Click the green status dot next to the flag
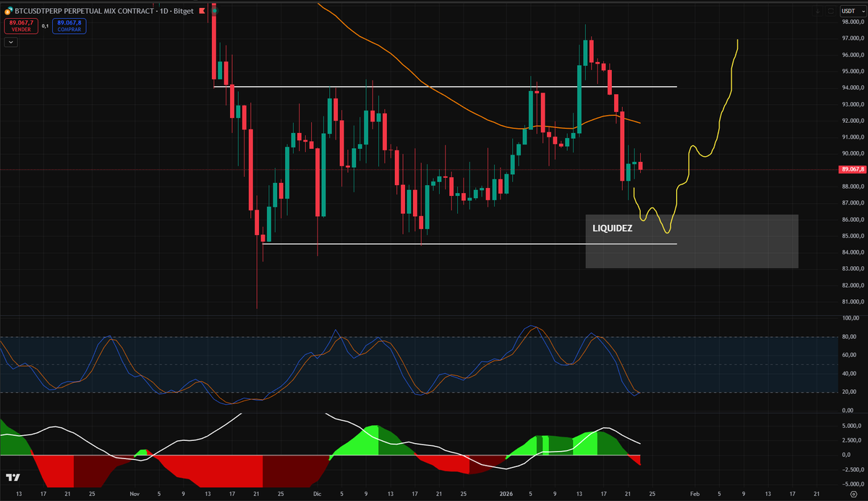The width and height of the screenshot is (868, 501). point(215,11)
